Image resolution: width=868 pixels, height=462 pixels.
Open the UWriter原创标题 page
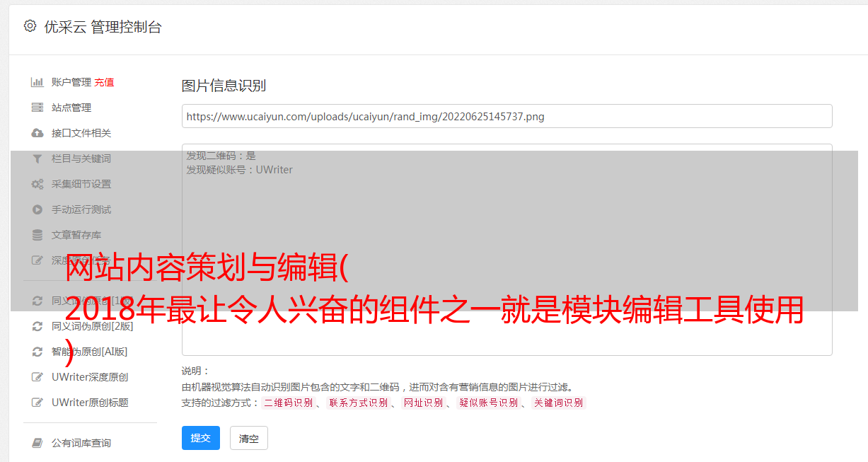pyautogui.click(x=90, y=403)
